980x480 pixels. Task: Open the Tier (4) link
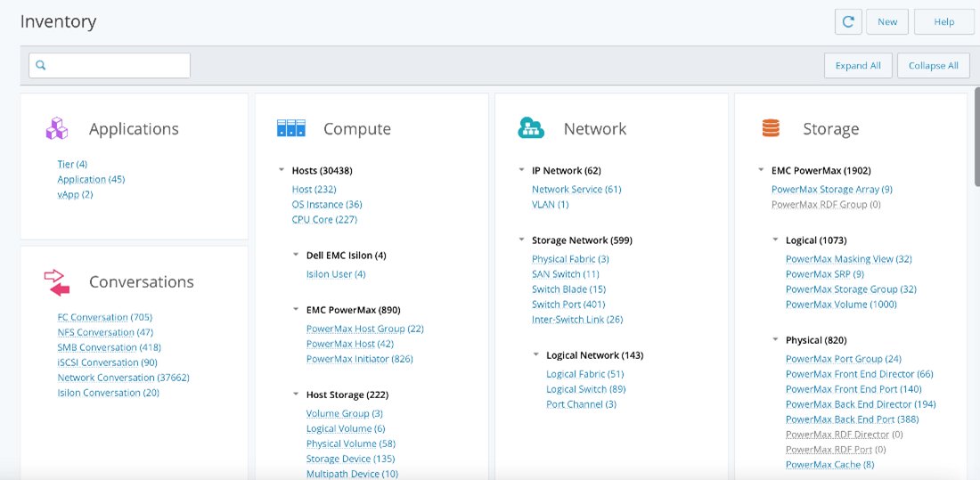pyautogui.click(x=72, y=165)
